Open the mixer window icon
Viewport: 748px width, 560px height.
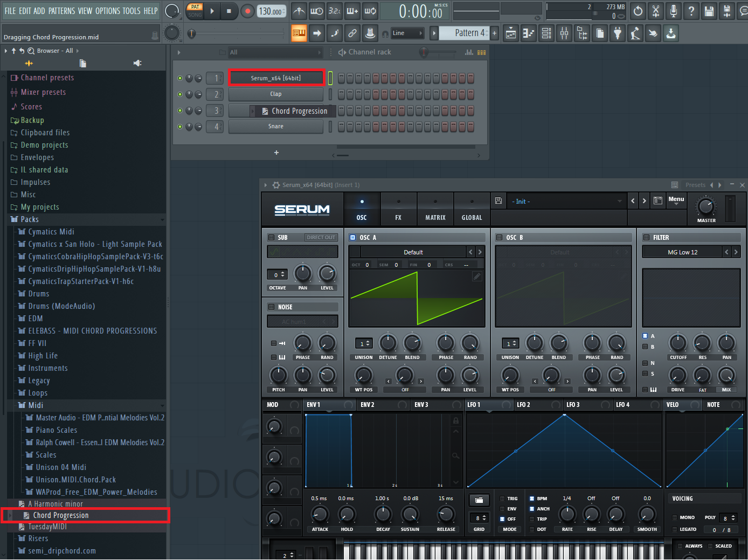(564, 33)
